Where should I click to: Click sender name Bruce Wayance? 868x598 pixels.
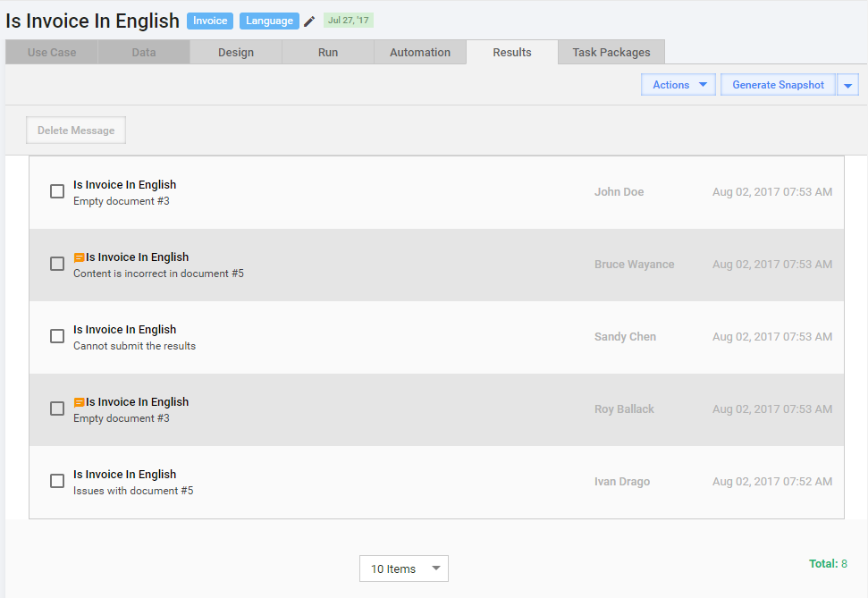click(x=635, y=264)
